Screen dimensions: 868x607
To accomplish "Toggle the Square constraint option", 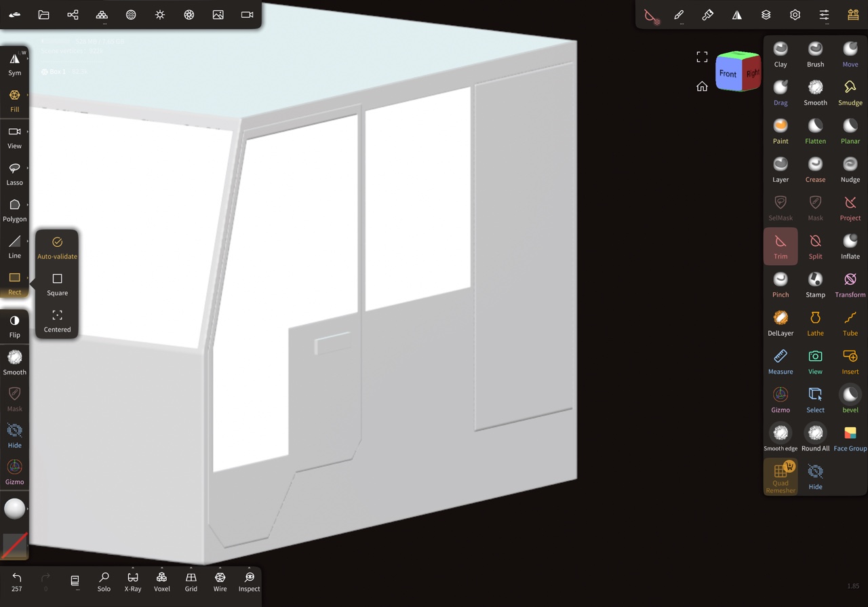I will [57, 284].
